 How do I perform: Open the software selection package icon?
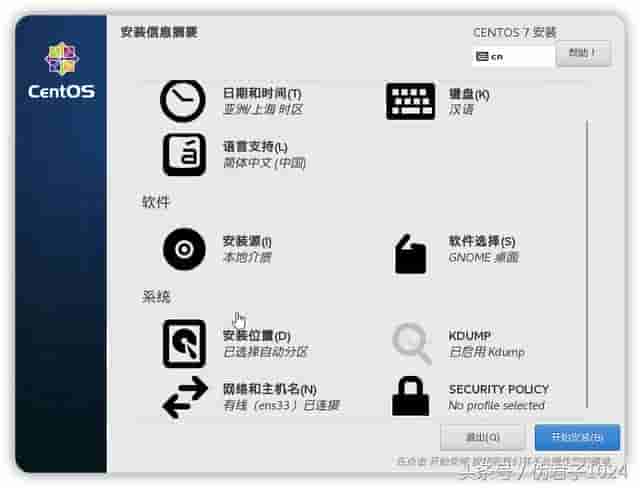click(x=410, y=254)
